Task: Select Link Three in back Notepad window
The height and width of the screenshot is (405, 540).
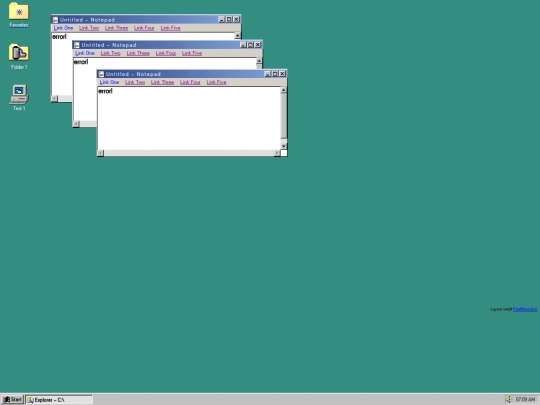Action: tap(116, 28)
